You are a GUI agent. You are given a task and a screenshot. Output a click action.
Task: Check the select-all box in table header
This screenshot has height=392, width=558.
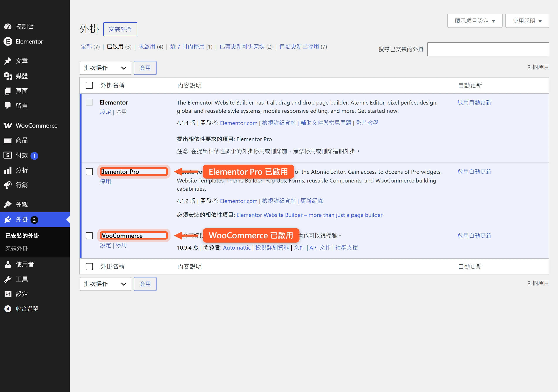pyautogui.click(x=89, y=85)
